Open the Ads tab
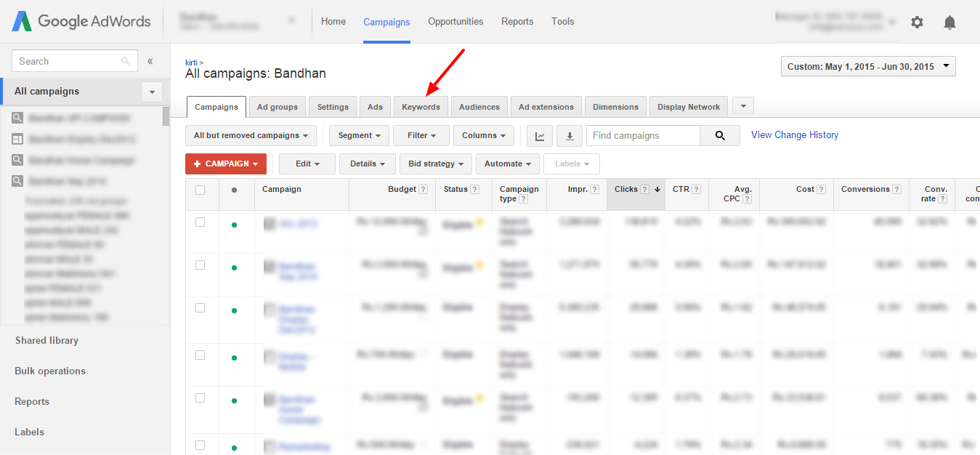The width and height of the screenshot is (980, 455). (375, 107)
